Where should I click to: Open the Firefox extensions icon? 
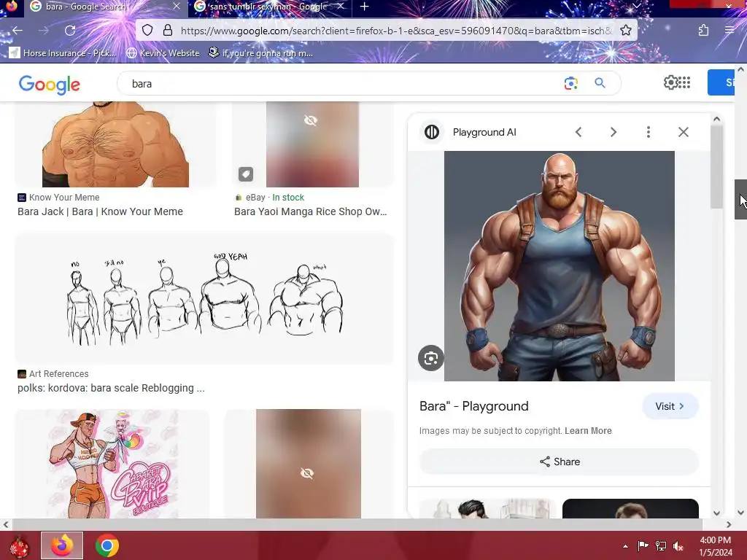(x=703, y=31)
